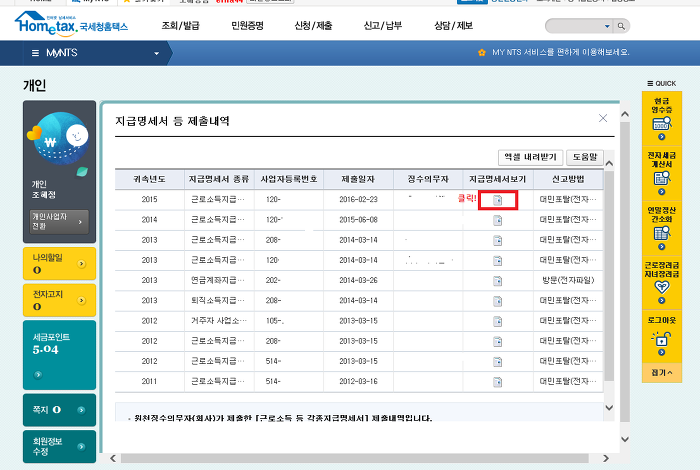700x470 pixels.
Task: Click date cell 2016-02-23
Action: pos(358,200)
